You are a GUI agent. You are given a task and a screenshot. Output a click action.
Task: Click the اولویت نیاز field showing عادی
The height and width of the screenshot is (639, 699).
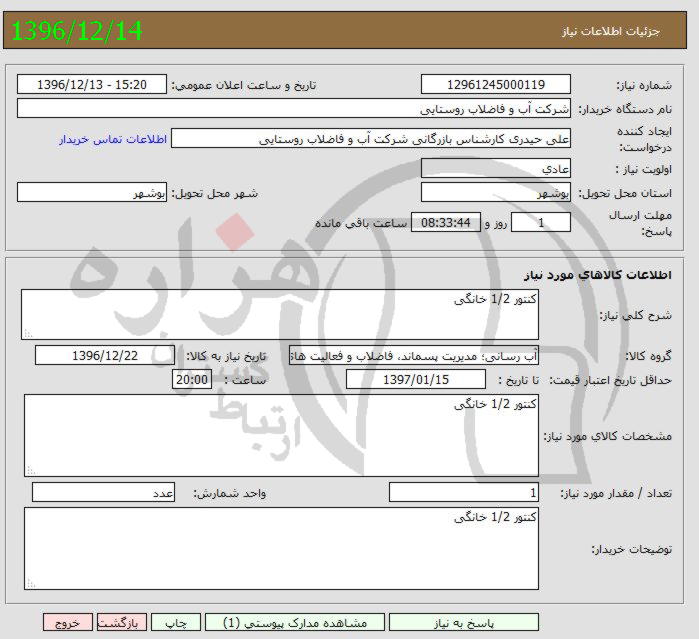tap(496, 168)
